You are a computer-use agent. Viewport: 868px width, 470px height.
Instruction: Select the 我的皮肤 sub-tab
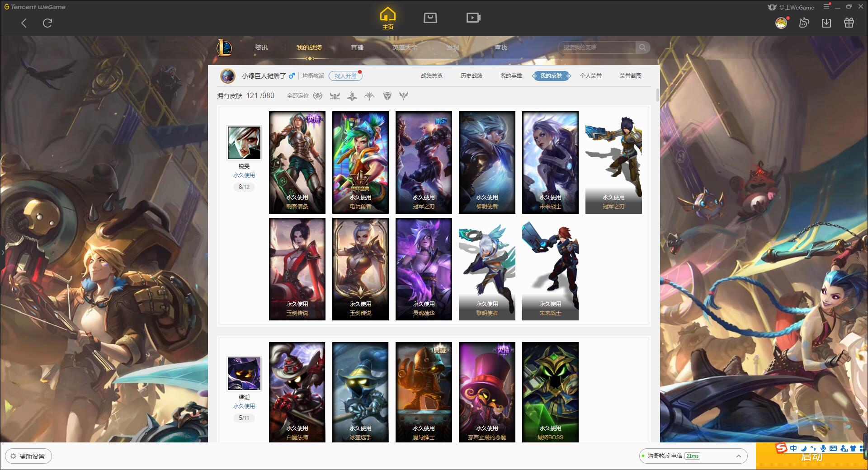coord(551,76)
